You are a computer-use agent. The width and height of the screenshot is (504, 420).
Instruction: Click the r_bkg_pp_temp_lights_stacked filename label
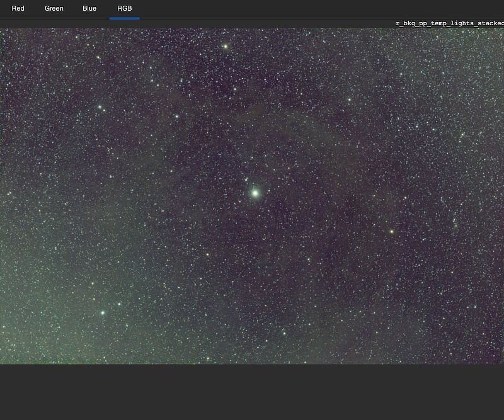click(449, 23)
